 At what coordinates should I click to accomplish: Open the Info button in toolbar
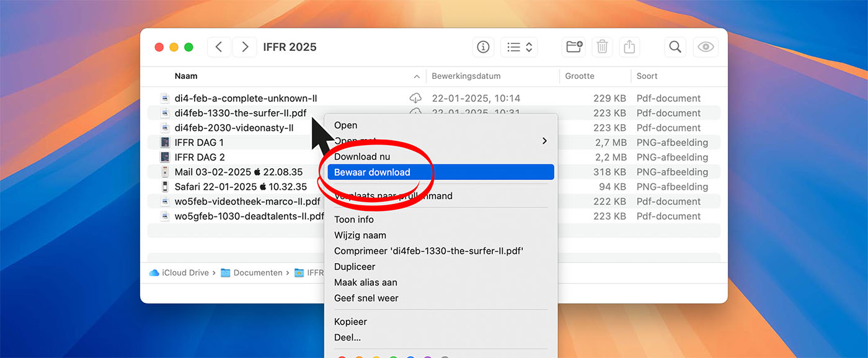[x=483, y=47]
